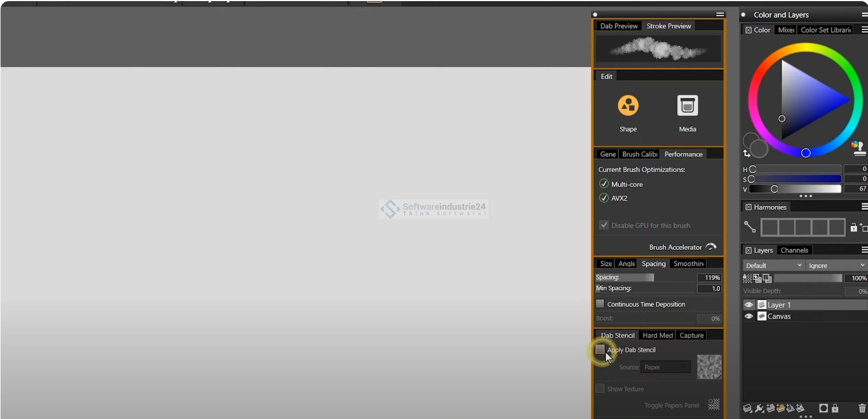
Task: Click the Toggle Papers Panel icon
Action: (714, 405)
